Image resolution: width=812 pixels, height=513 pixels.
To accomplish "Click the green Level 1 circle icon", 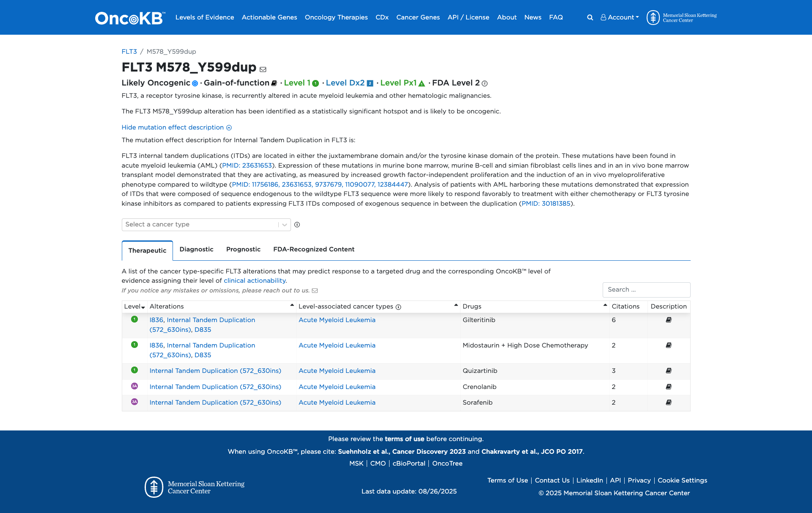I will [x=315, y=83].
